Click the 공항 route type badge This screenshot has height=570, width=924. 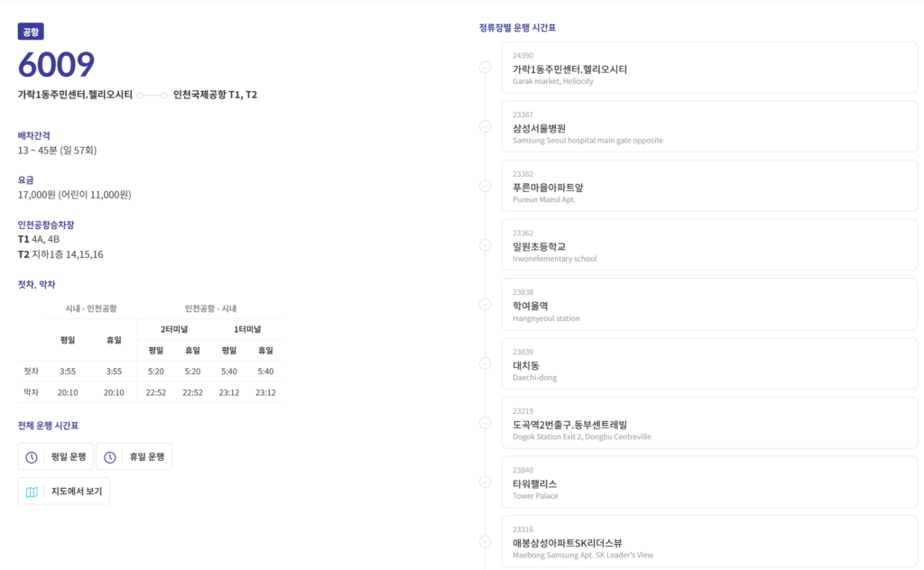(x=31, y=32)
